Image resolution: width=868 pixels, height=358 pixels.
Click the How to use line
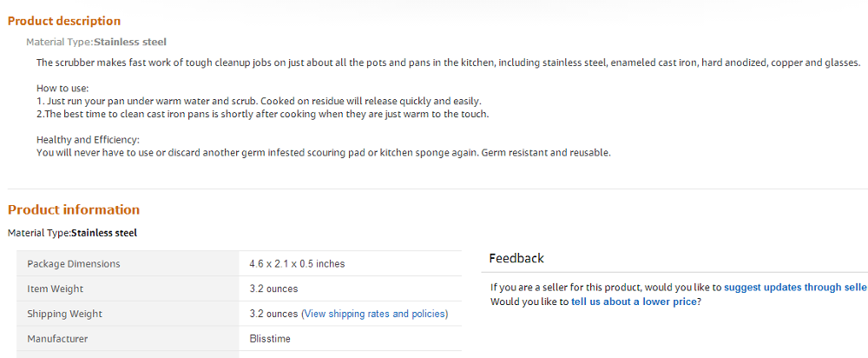point(62,89)
